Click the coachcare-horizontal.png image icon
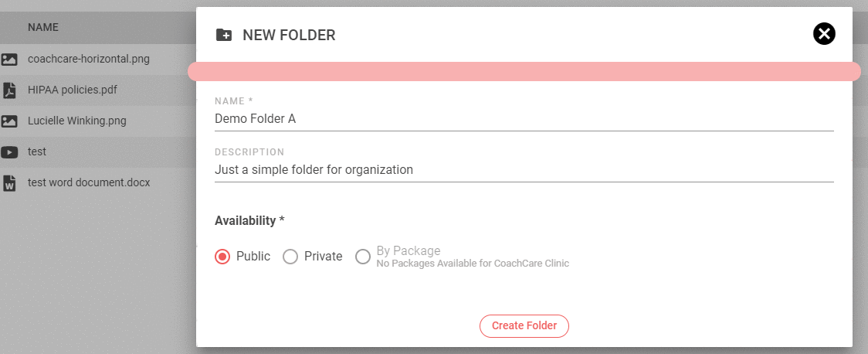The width and height of the screenshot is (868, 354). point(9,59)
